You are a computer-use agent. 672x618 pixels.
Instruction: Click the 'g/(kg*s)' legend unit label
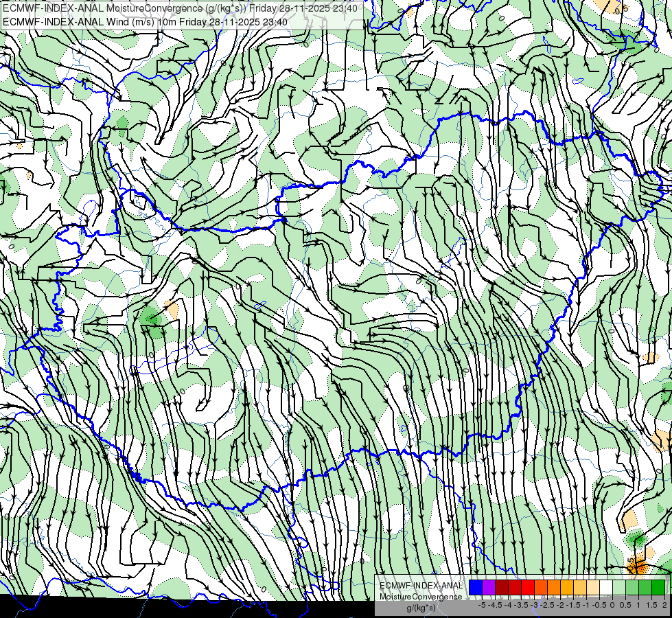421,608
